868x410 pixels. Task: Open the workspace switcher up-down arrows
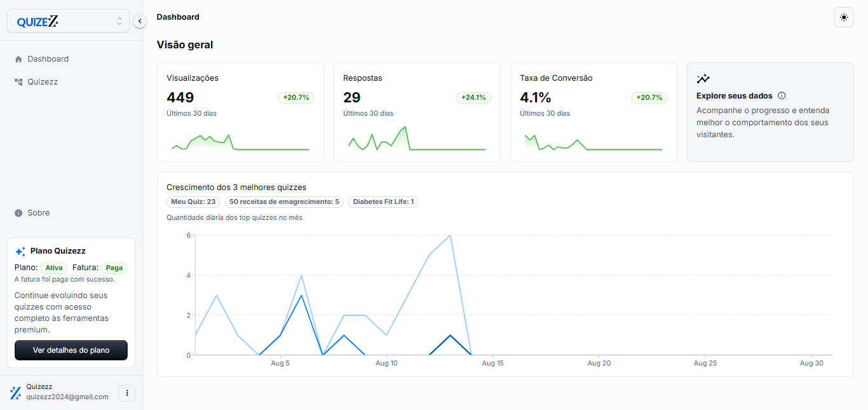[x=119, y=21]
